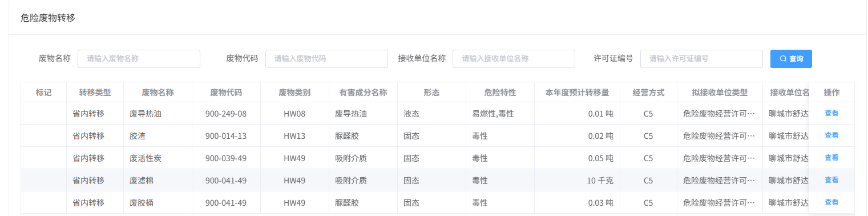Click the 本年度预计转移量 column header
Screen dimensions: 868x216
[577, 93]
